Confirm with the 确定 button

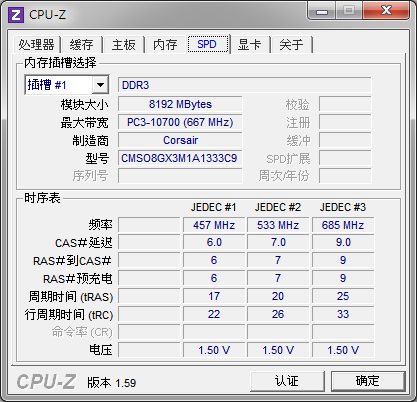368,381
